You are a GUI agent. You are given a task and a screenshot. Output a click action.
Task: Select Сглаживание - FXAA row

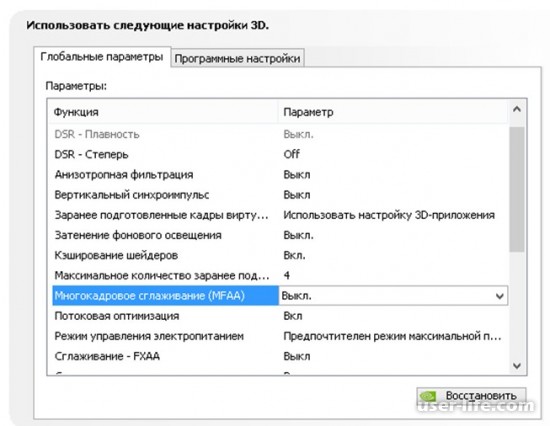(280, 356)
